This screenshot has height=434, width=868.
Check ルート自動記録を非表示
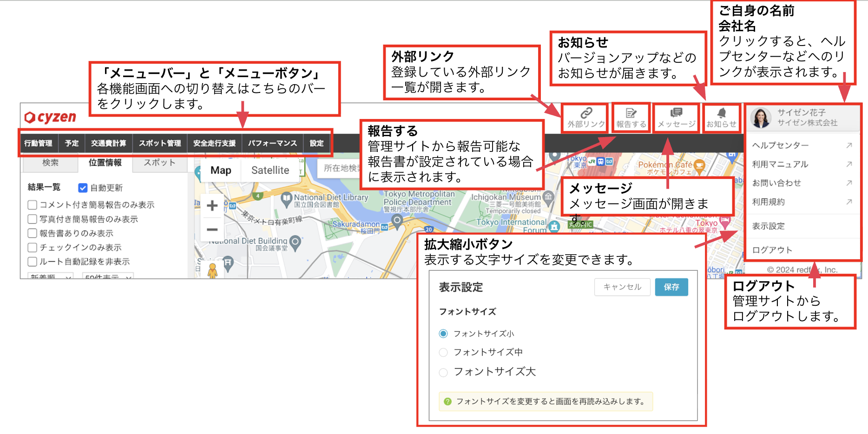click(33, 262)
